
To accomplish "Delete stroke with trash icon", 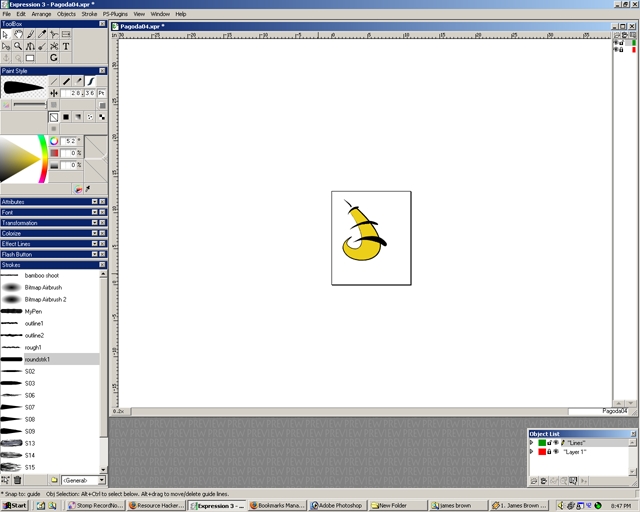I will click(x=18, y=480).
